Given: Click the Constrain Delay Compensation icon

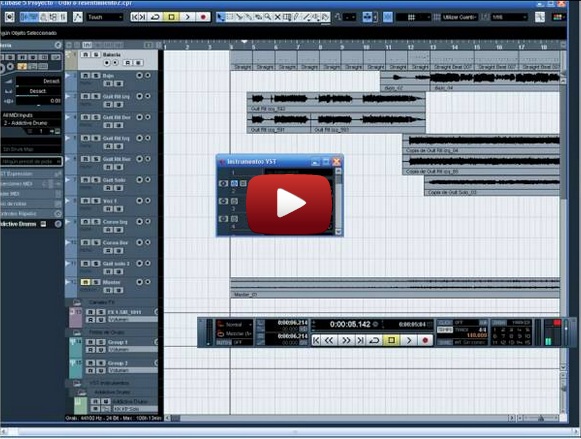Looking at the screenshot, I should click(x=9, y=17).
